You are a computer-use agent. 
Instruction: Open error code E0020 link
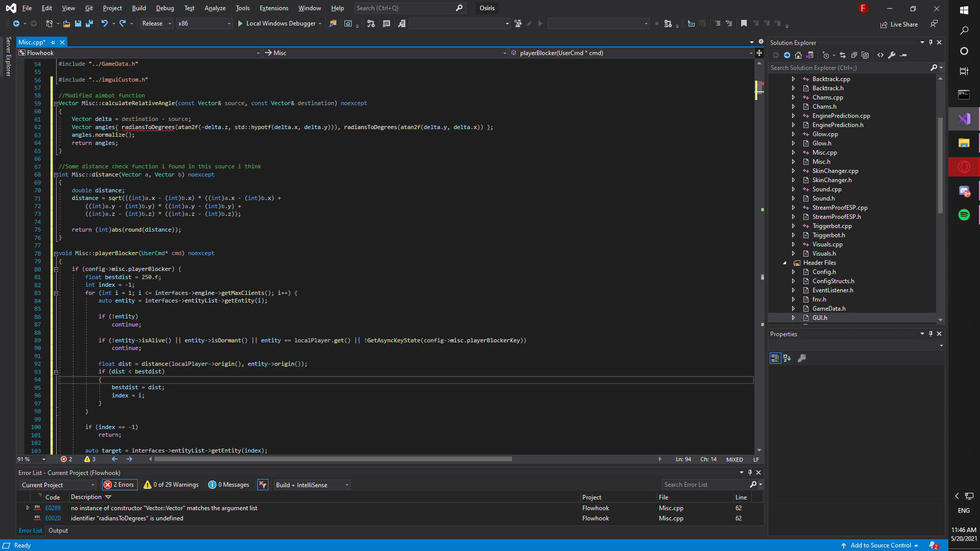[x=53, y=518]
